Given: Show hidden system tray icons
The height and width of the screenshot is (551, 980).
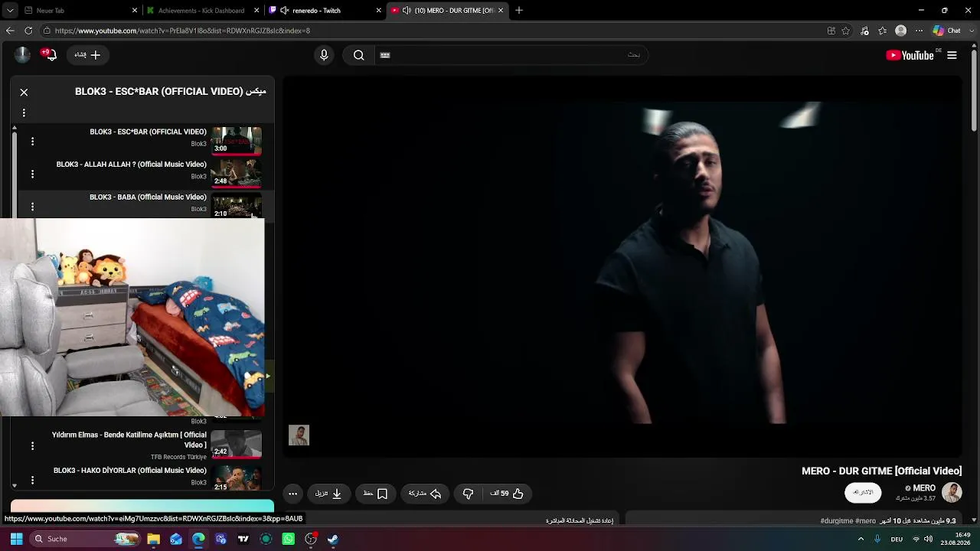Looking at the screenshot, I should click(x=861, y=539).
